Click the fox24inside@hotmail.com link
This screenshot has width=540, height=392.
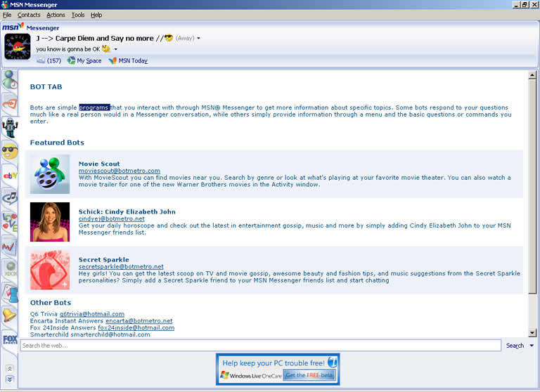136,327
